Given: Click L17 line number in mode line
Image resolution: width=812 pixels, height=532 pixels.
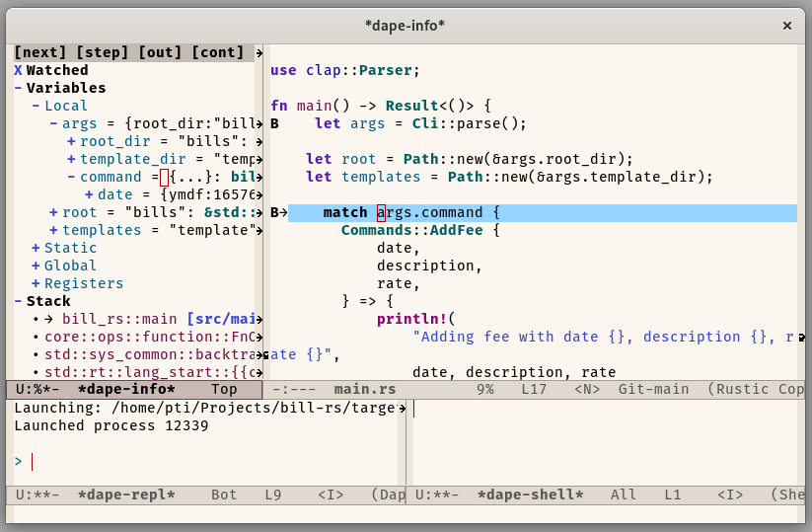Looking at the screenshot, I should pyautogui.click(x=534, y=389).
